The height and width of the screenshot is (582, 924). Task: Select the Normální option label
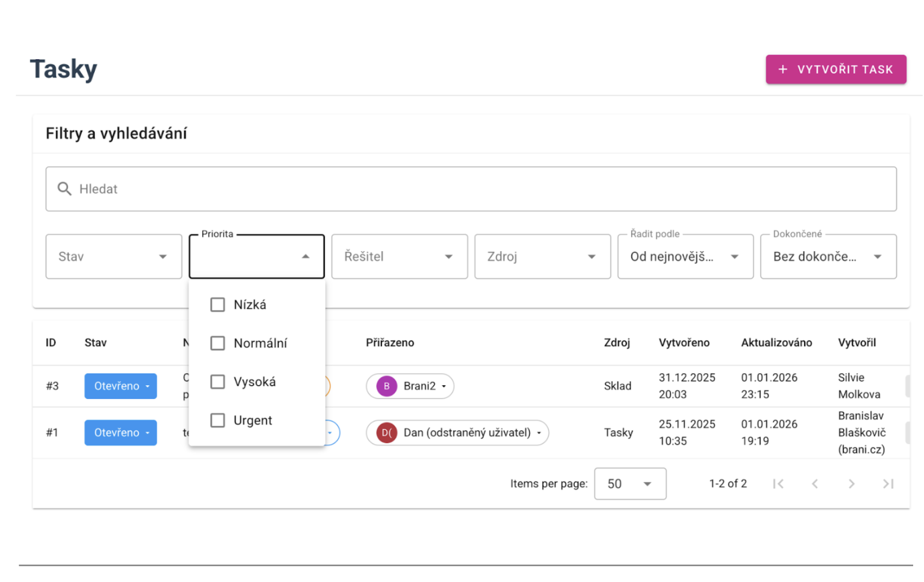(260, 343)
